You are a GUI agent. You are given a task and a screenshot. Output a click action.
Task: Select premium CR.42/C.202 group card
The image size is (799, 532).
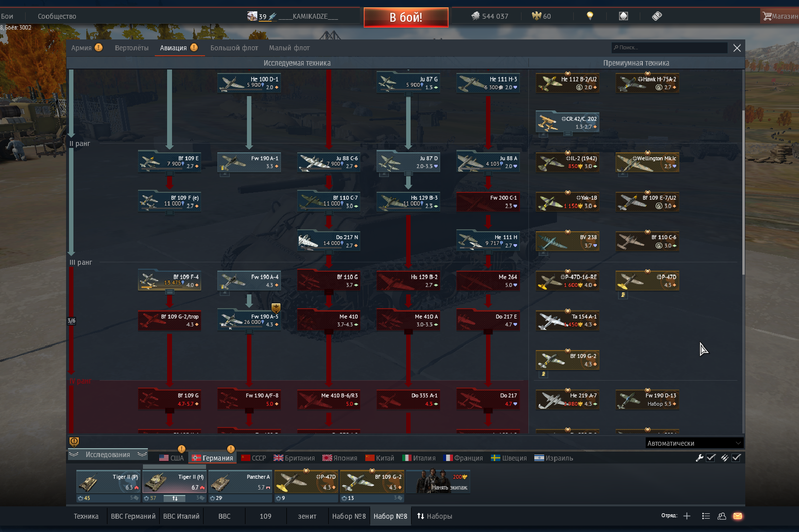point(567,122)
